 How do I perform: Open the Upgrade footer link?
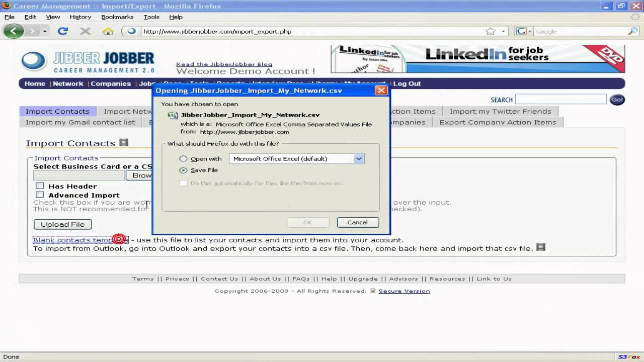[363, 279]
